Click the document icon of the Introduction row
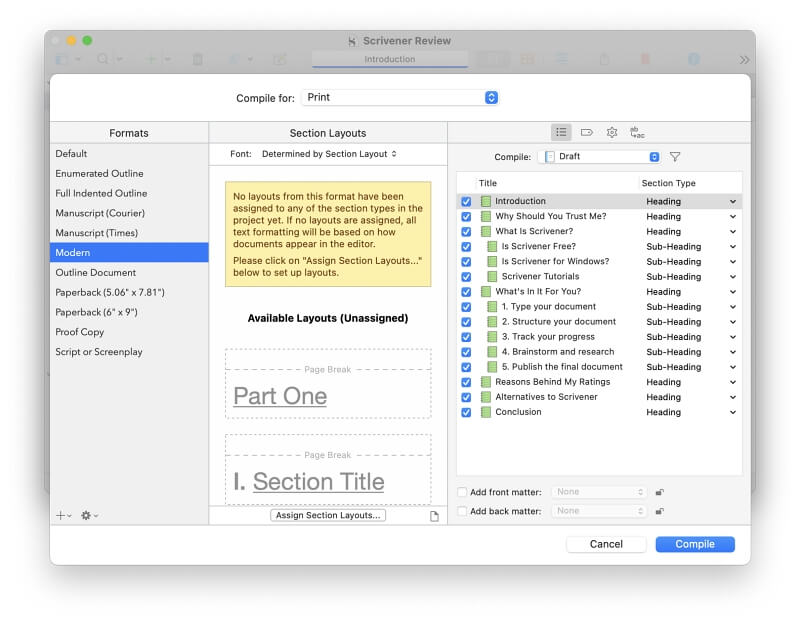This screenshot has width=800, height=624. (x=486, y=202)
